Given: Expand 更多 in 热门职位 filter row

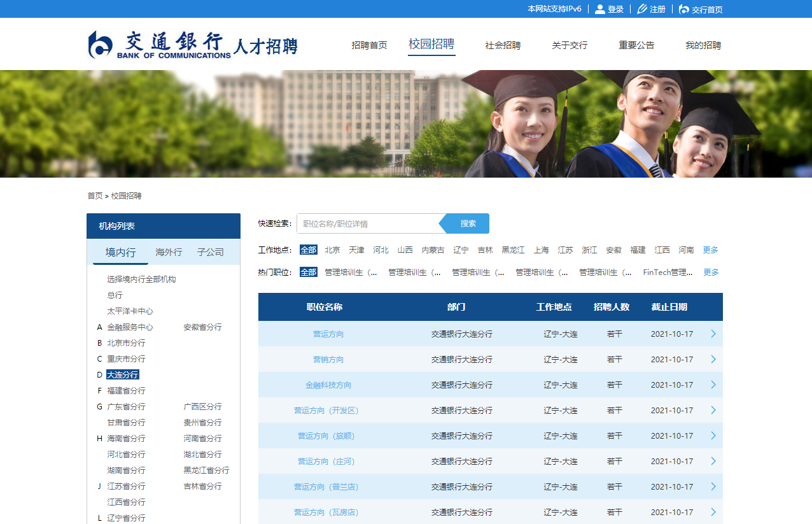Looking at the screenshot, I should (711, 273).
